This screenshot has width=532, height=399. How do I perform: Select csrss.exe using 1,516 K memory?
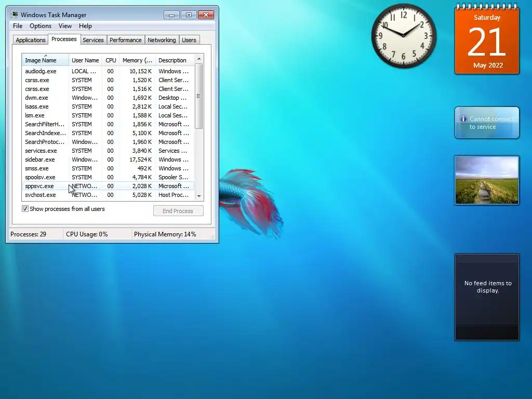pos(108,89)
